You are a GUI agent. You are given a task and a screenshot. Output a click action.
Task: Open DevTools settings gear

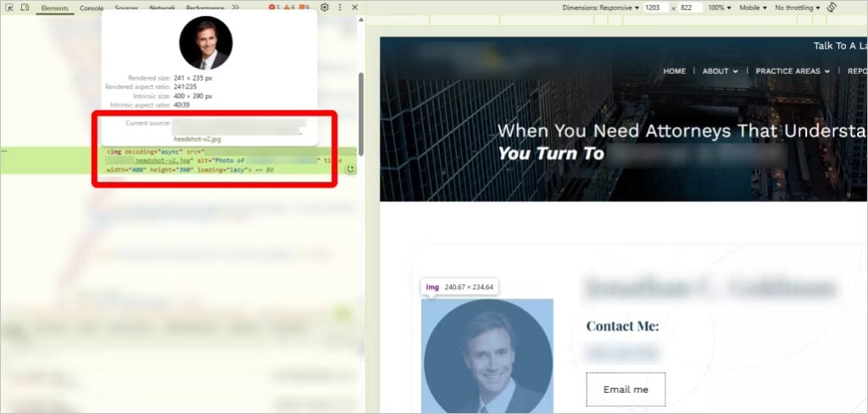click(x=325, y=7)
